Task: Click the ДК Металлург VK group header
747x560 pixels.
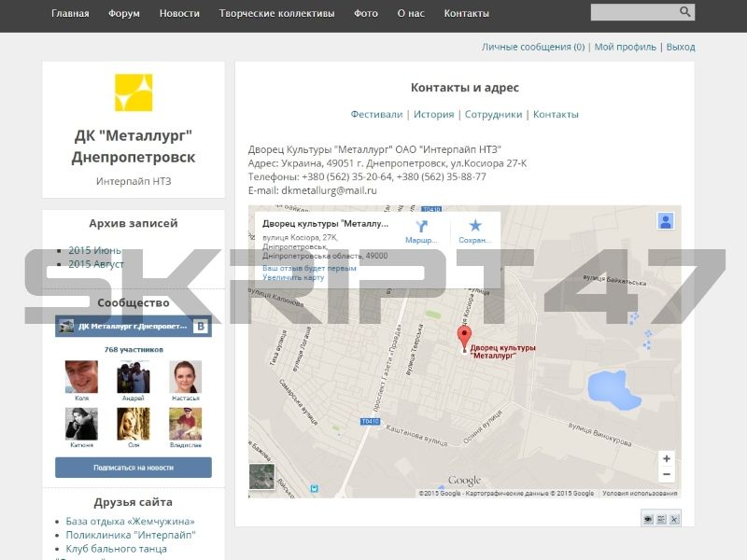Action: (x=134, y=326)
